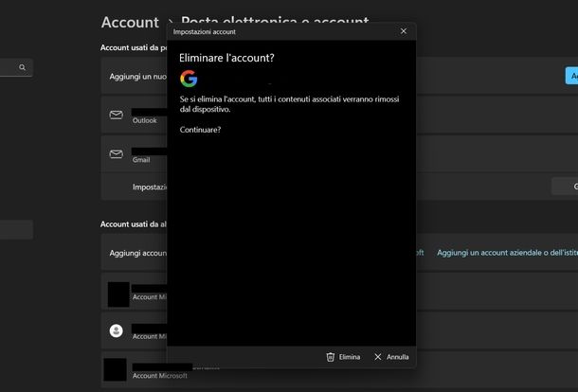Click the Settings search input field
578x392 pixels.
(15, 67)
